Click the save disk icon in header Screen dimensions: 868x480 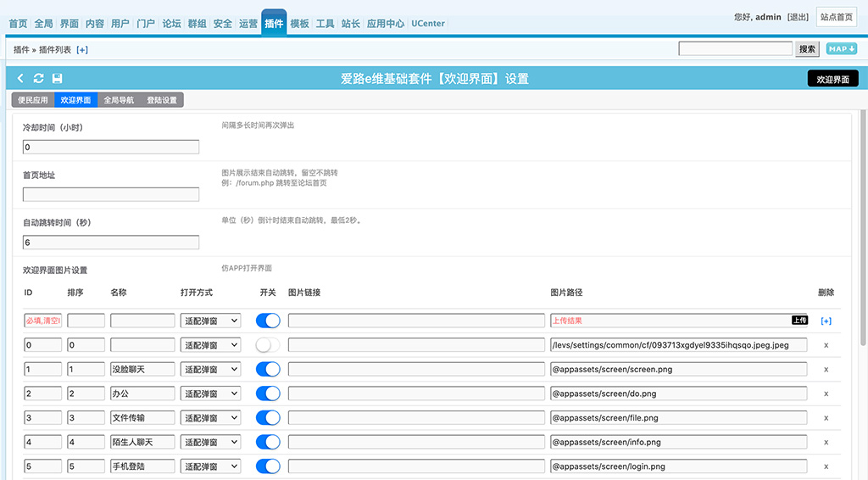click(x=57, y=79)
